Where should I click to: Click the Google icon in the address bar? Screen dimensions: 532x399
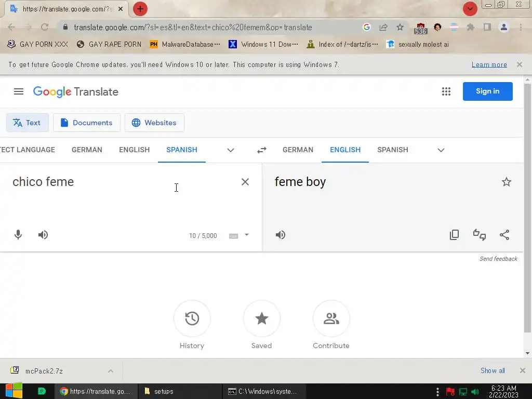point(366,27)
